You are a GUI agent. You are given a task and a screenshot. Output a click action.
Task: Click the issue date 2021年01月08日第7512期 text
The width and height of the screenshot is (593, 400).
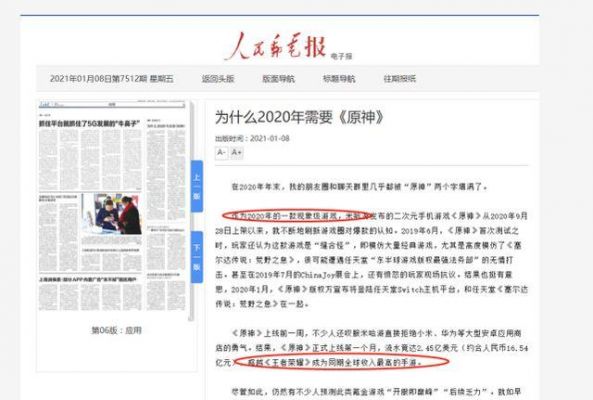[112, 79]
